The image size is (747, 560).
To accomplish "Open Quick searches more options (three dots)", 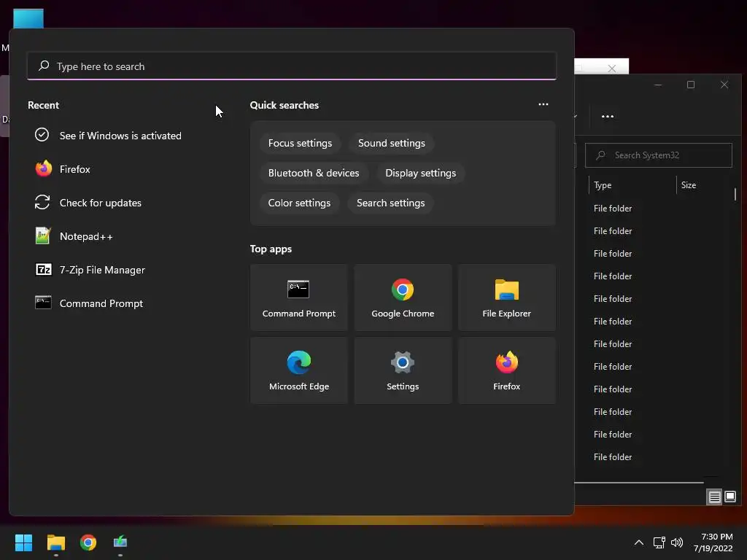I will pos(543,104).
